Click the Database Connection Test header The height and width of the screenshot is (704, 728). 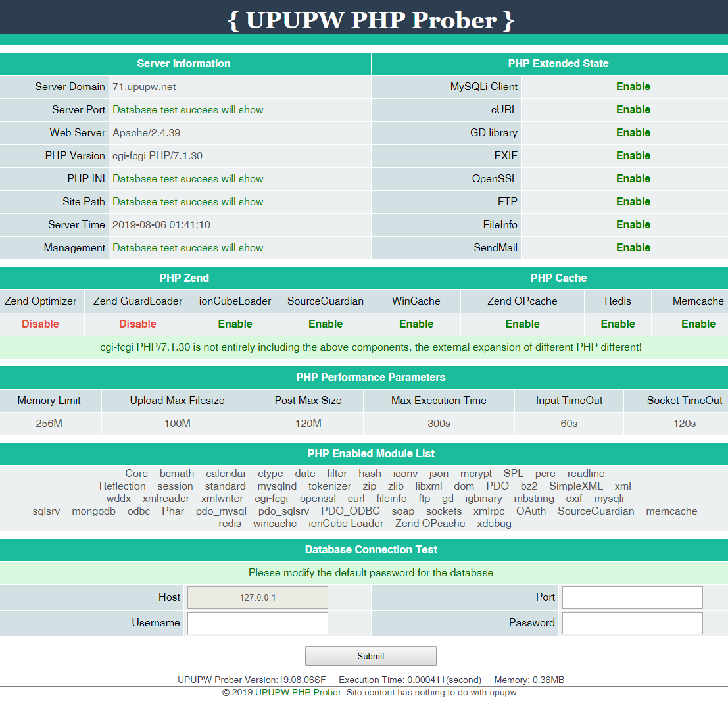click(370, 550)
